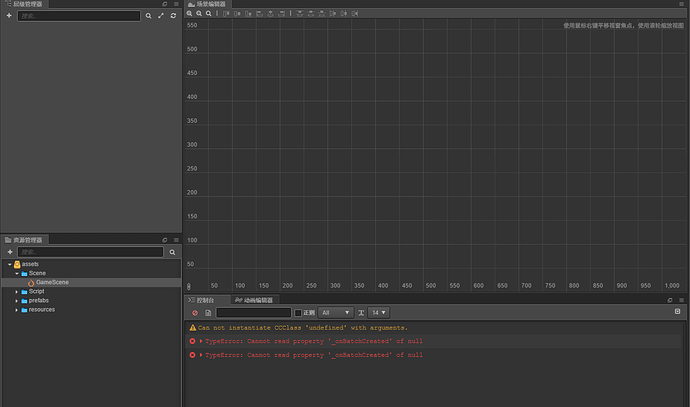Expand the prefabs folder
Viewport: 690px width, 407px height.
click(17, 301)
